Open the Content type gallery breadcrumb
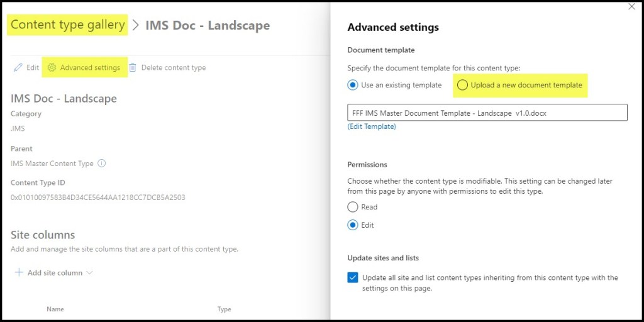The height and width of the screenshot is (322, 644). (68, 25)
